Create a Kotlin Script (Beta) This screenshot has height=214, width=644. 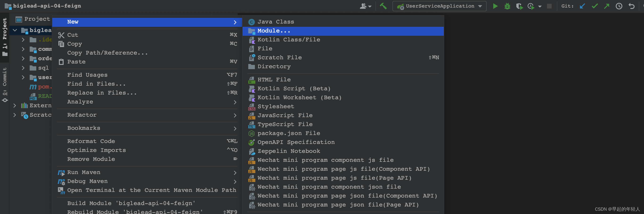point(343,89)
